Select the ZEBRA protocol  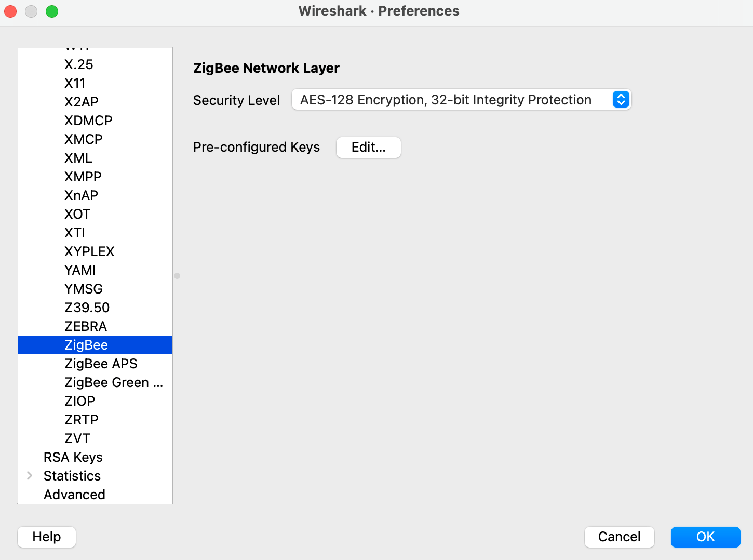(x=86, y=326)
